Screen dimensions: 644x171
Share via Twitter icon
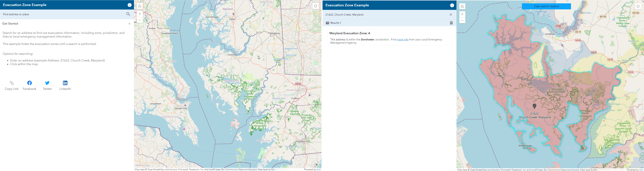point(47,83)
